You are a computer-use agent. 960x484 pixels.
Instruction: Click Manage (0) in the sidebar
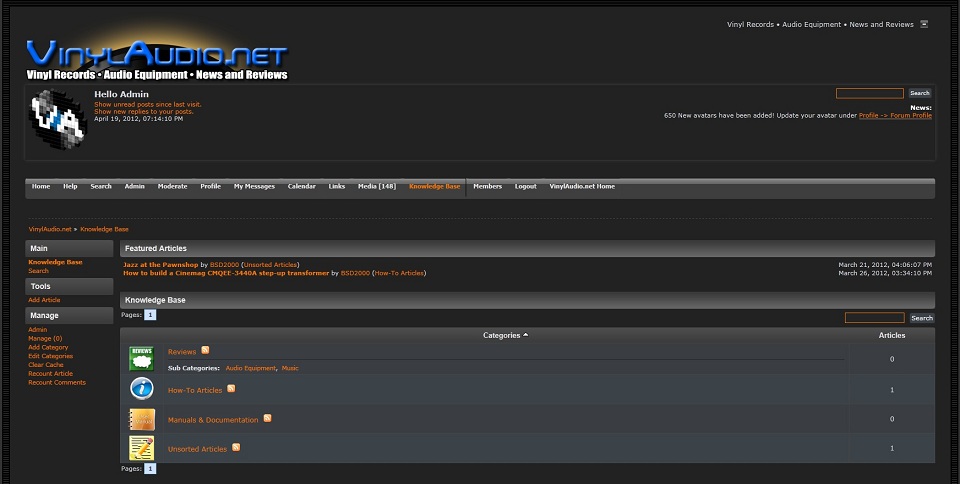45,338
